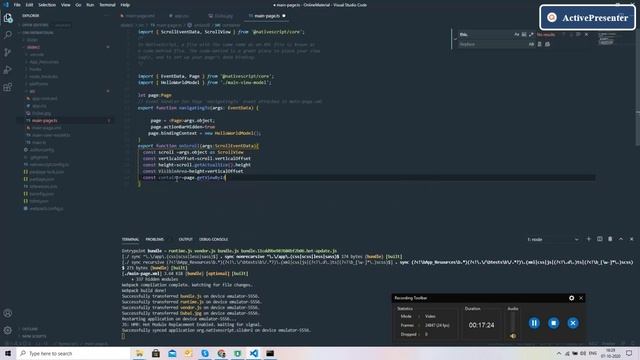Expand the NPM SCRIPTS section

[x=65, y=336]
